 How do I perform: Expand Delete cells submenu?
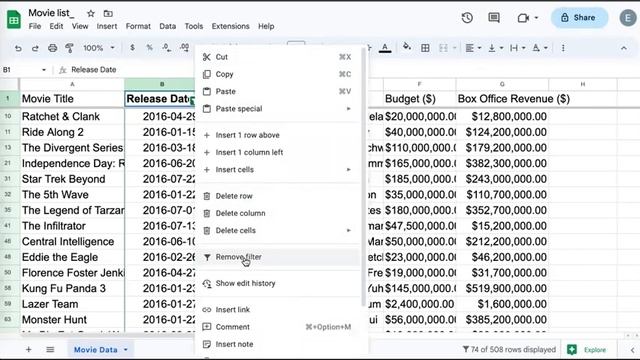click(278, 230)
